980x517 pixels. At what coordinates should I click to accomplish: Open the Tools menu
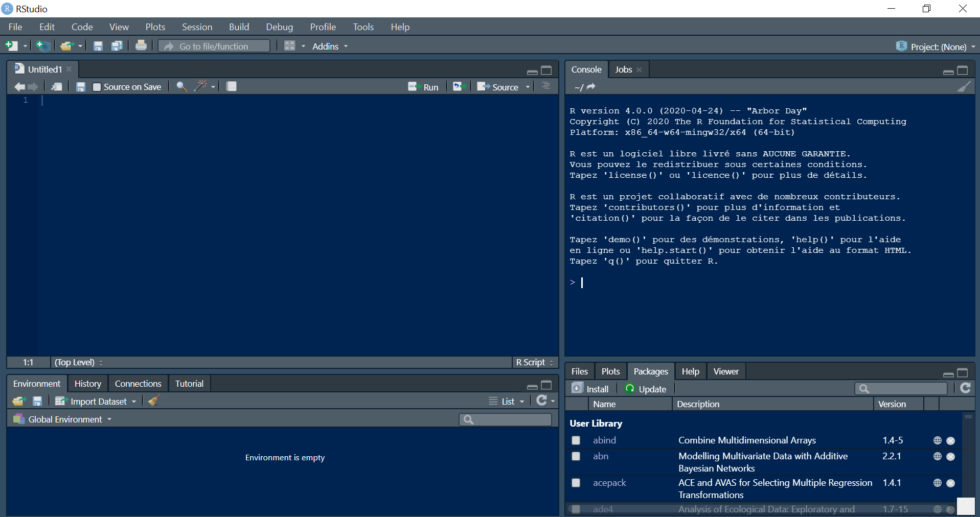click(363, 27)
